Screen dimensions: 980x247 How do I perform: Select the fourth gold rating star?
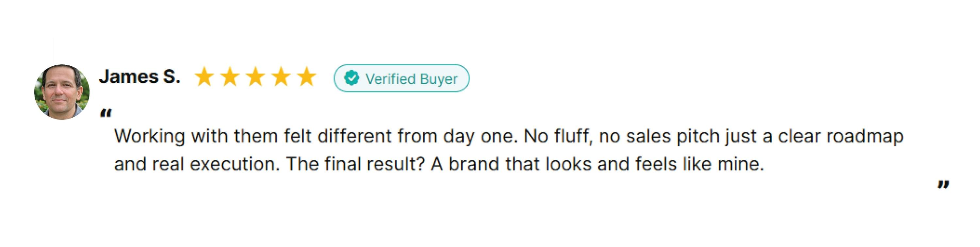[281, 77]
